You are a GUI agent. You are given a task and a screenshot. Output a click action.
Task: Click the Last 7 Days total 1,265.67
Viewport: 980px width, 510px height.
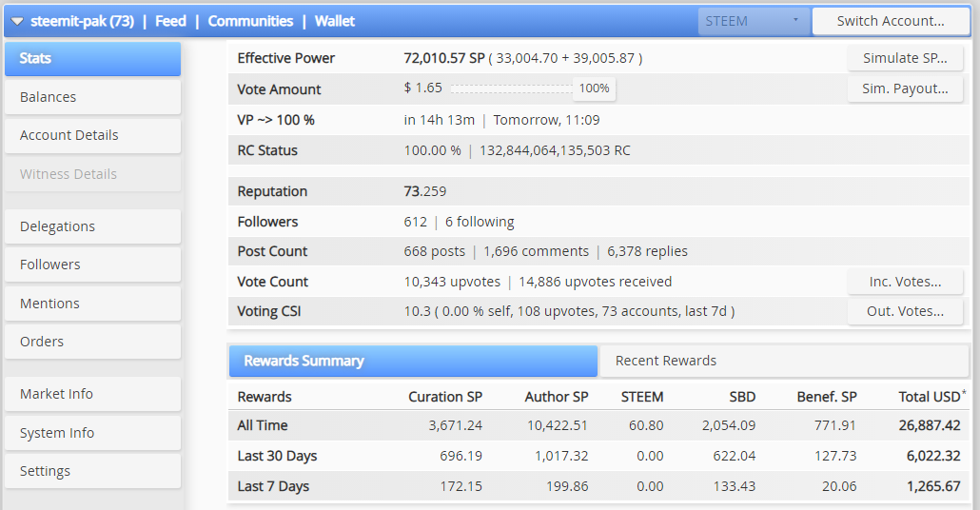click(x=933, y=486)
